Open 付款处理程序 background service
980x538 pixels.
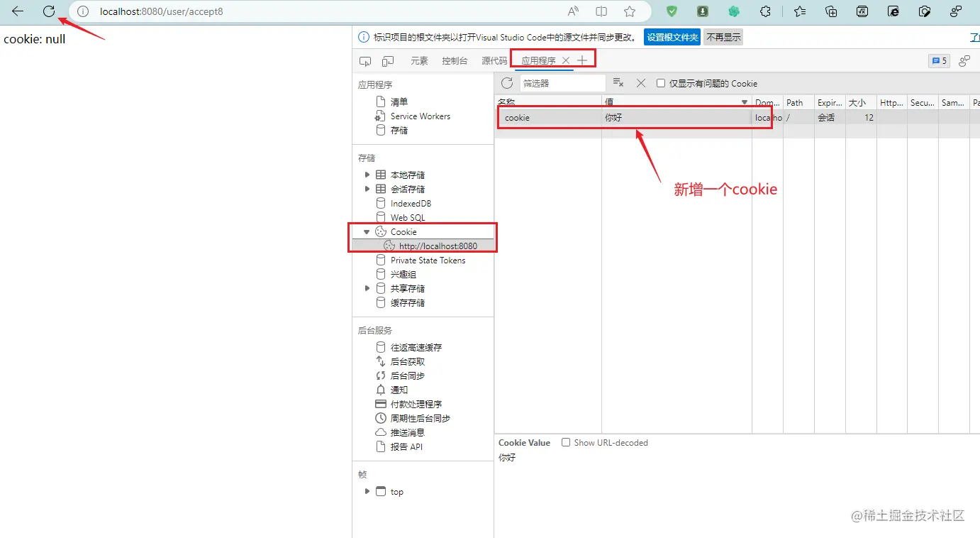pos(416,404)
